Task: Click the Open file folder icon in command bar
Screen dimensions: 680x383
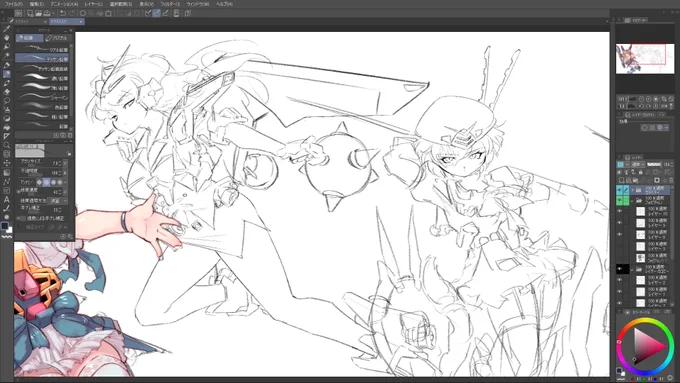Action: coord(39,13)
